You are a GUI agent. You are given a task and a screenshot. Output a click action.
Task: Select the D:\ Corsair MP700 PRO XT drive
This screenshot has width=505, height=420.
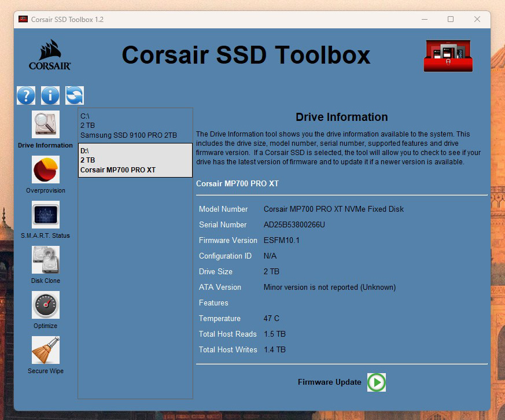tap(135, 160)
